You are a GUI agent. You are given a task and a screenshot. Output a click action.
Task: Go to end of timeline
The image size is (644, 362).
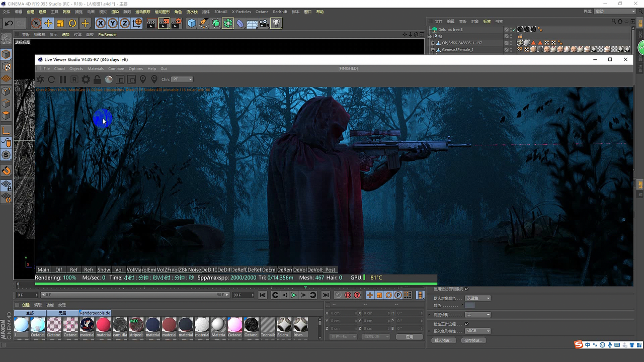[326, 295]
